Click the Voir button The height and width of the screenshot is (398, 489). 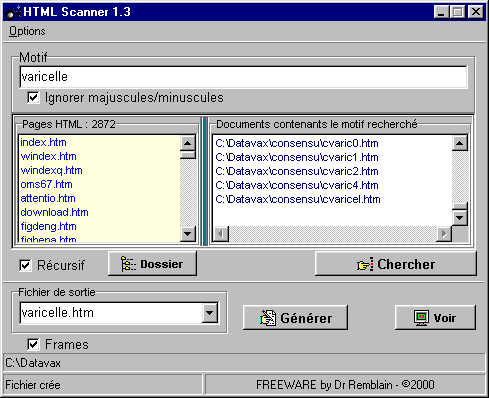click(x=435, y=318)
